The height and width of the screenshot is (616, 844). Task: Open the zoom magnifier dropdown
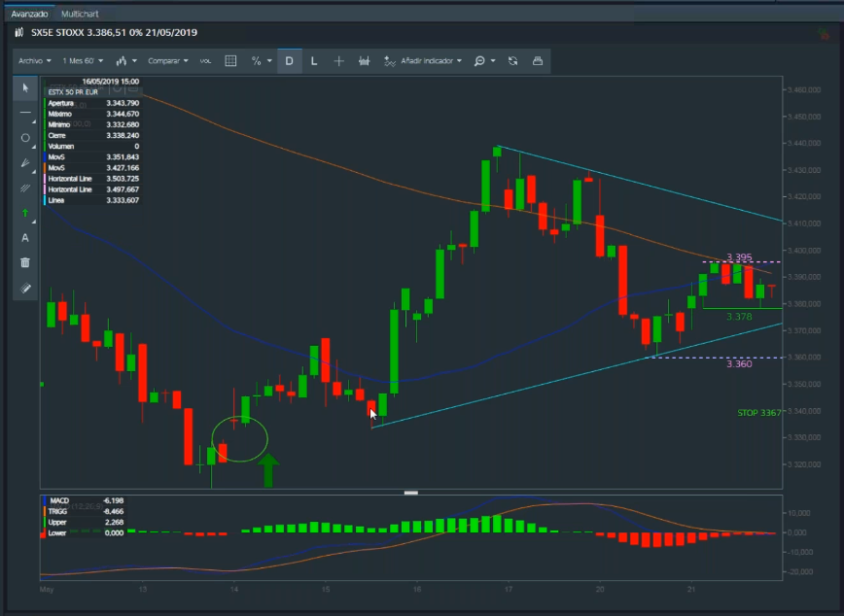pos(484,61)
